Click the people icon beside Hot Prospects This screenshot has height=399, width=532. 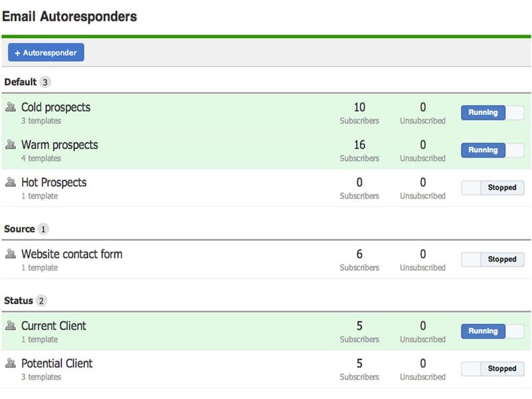coord(11,182)
